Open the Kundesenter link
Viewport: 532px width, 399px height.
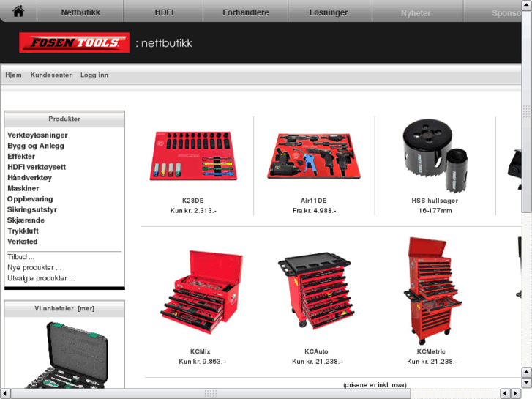point(51,75)
